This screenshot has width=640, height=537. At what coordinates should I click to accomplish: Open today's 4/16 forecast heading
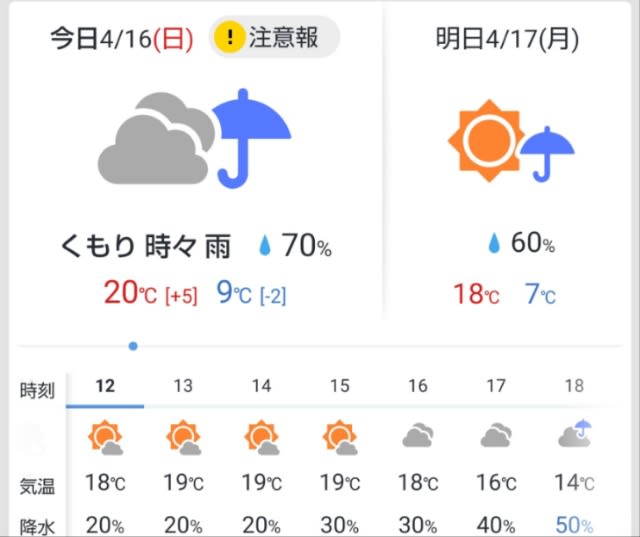point(122,38)
